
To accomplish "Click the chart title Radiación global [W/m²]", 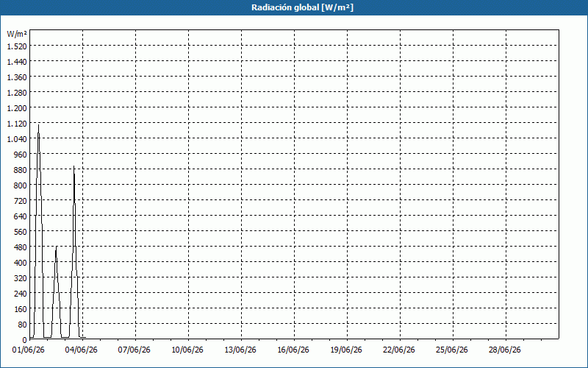I will pos(302,7).
